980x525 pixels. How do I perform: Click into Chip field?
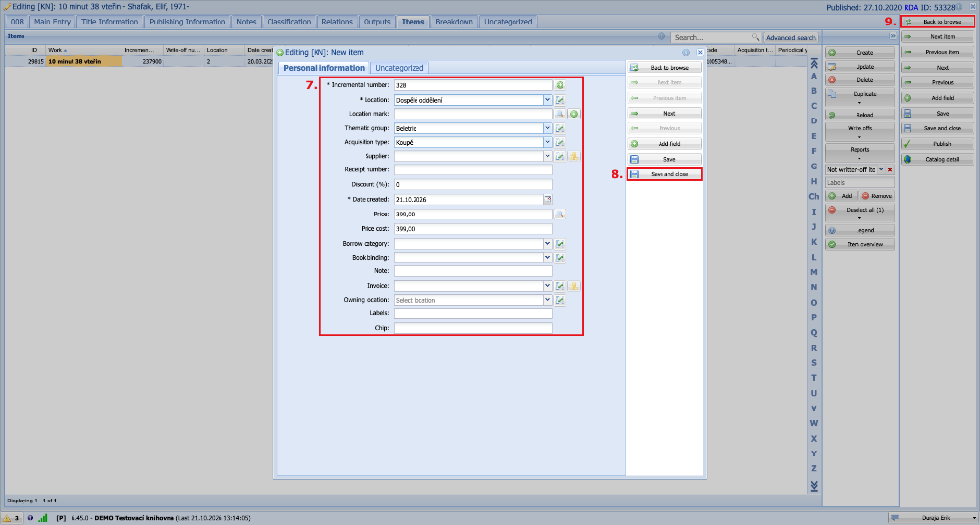[x=473, y=328]
